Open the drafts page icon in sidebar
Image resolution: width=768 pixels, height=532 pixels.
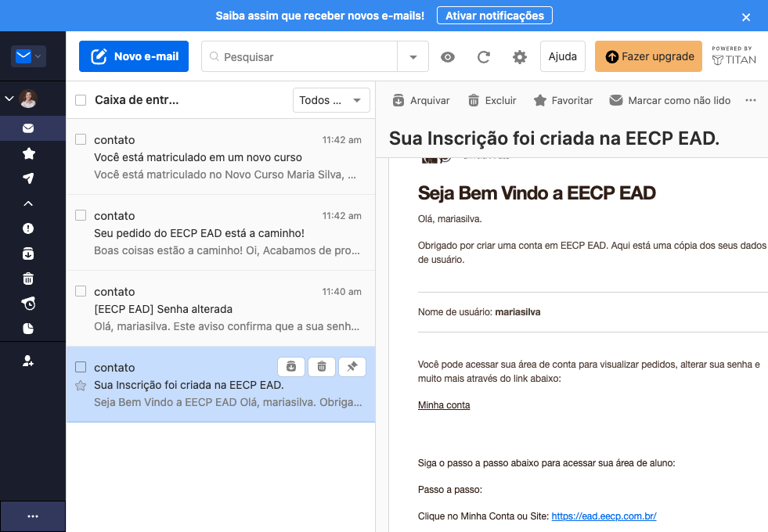coord(28,329)
